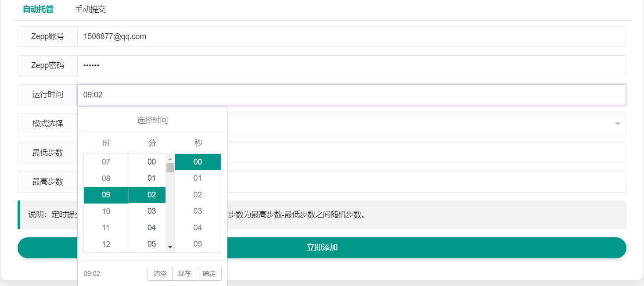
Task: Select the 自动托管 tab
Action: (38, 9)
